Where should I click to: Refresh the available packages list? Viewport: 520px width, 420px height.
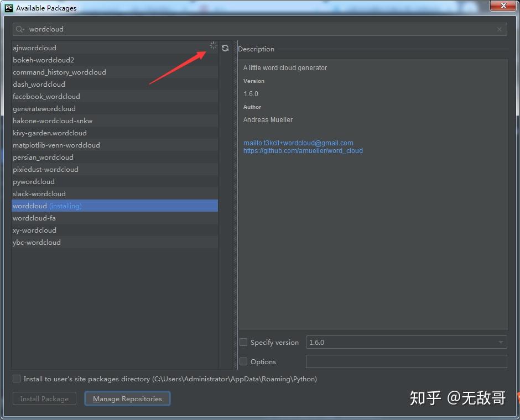(225, 48)
